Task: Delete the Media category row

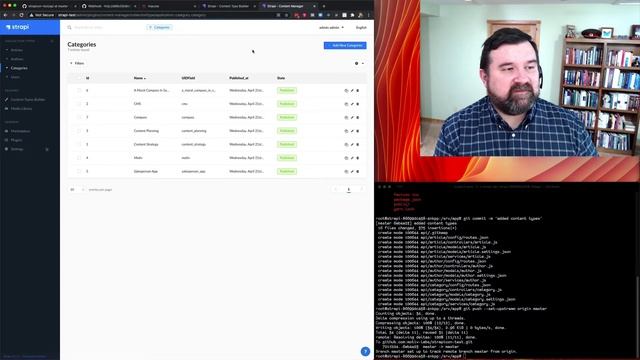Action: tap(358, 158)
